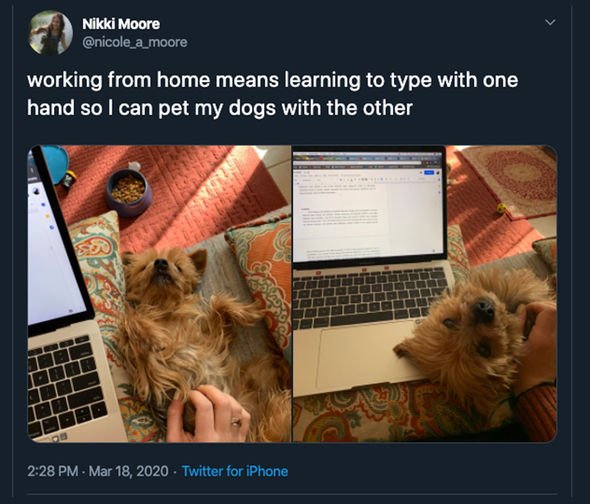Click the dog's face in left photo
The width and height of the screenshot is (590, 504).
[163, 271]
